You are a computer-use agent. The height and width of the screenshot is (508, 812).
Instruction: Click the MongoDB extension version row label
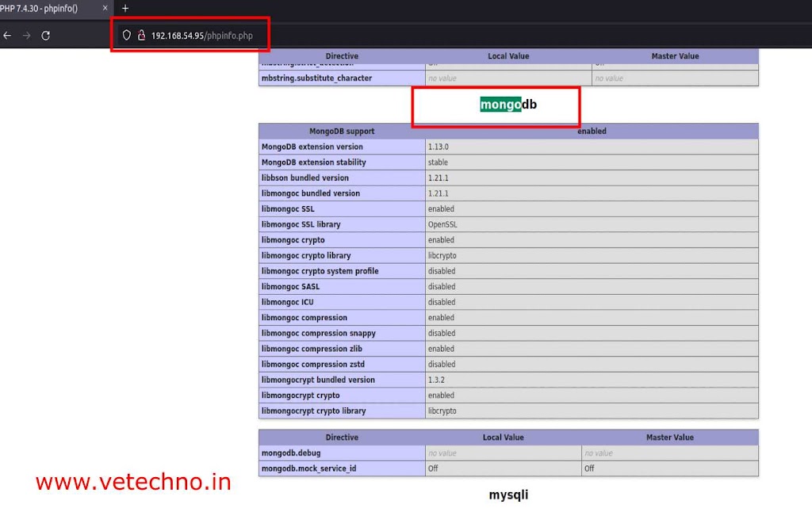point(312,147)
